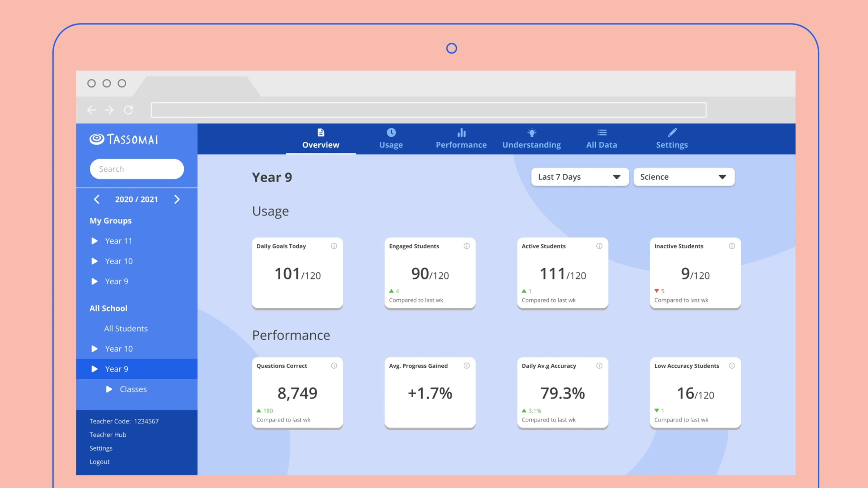868x488 pixels.
Task: Click the Tassomai logo
Action: point(124,139)
